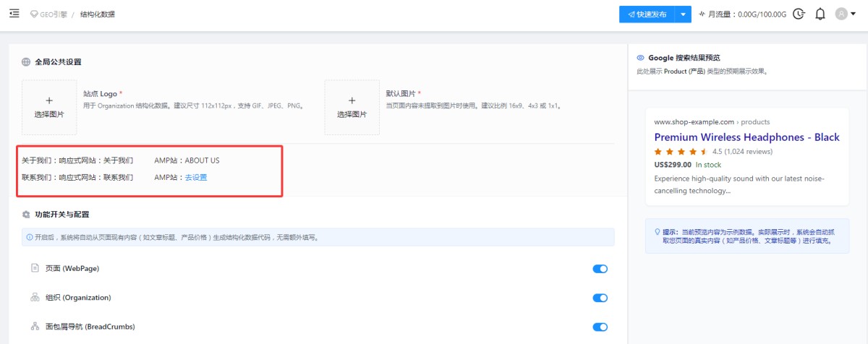The width and height of the screenshot is (868, 344).
Task: Open the Premium Wireless Headphones - Black preview title
Action: tap(746, 137)
